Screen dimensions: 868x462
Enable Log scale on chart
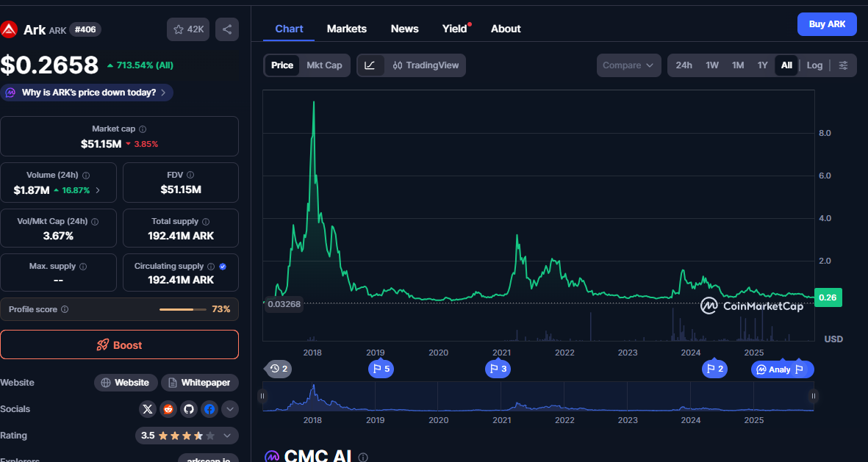(x=814, y=65)
